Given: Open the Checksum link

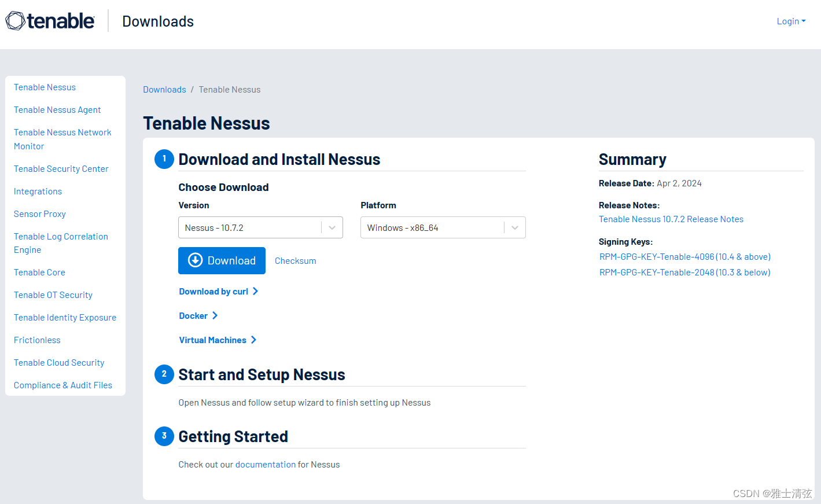Looking at the screenshot, I should pos(295,261).
